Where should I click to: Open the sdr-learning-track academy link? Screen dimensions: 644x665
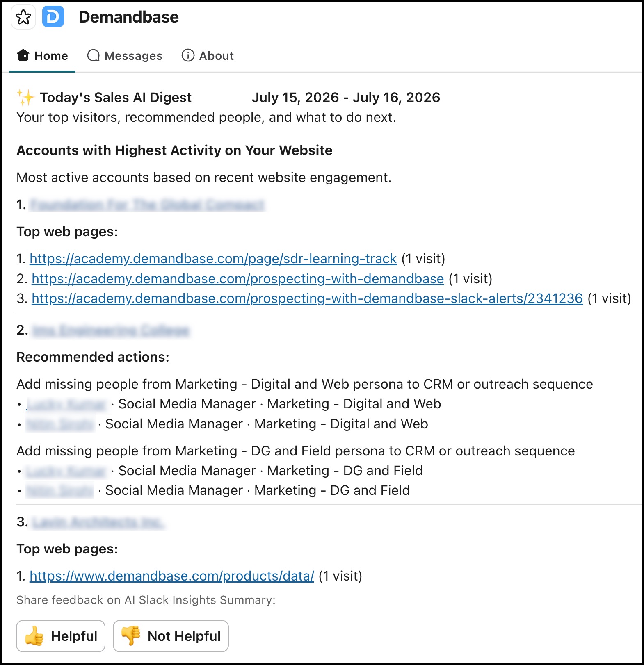pyautogui.click(x=213, y=259)
